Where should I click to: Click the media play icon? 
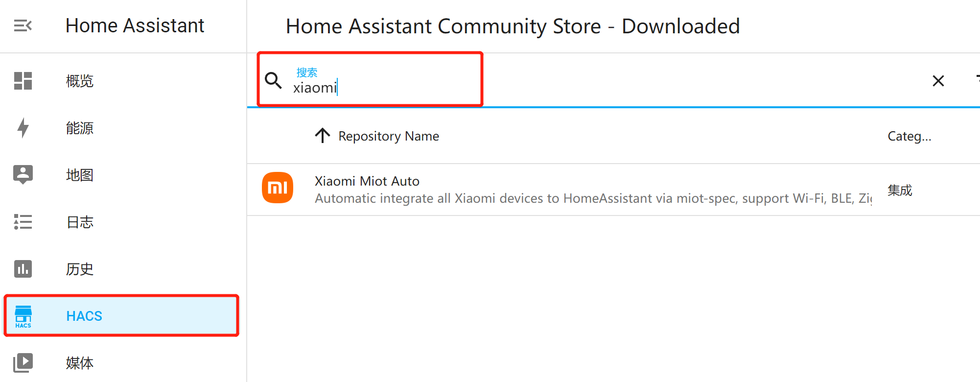click(x=23, y=363)
